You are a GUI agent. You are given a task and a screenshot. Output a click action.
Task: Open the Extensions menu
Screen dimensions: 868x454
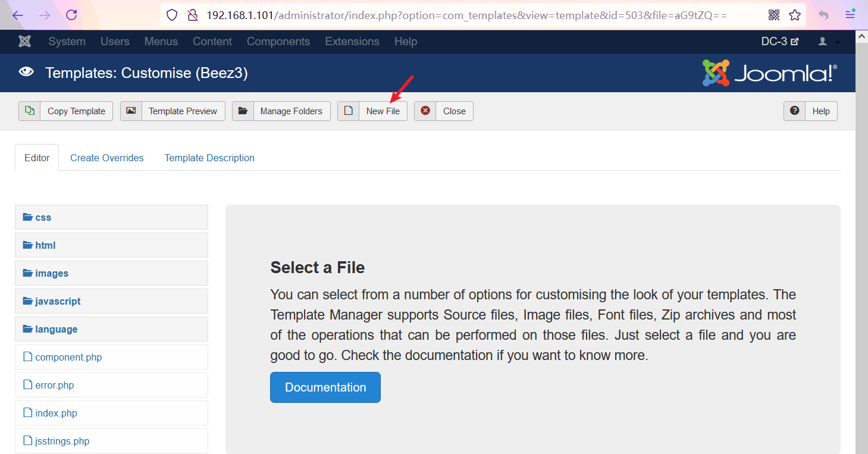352,42
